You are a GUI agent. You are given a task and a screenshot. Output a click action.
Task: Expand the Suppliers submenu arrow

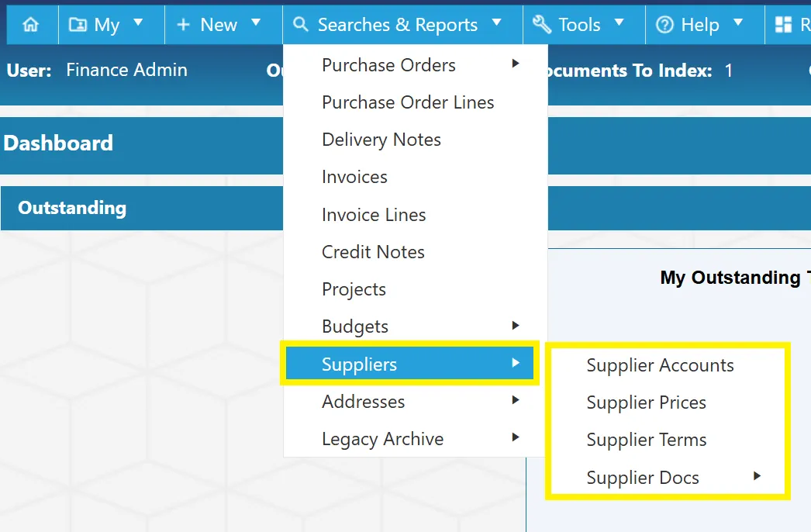point(515,362)
